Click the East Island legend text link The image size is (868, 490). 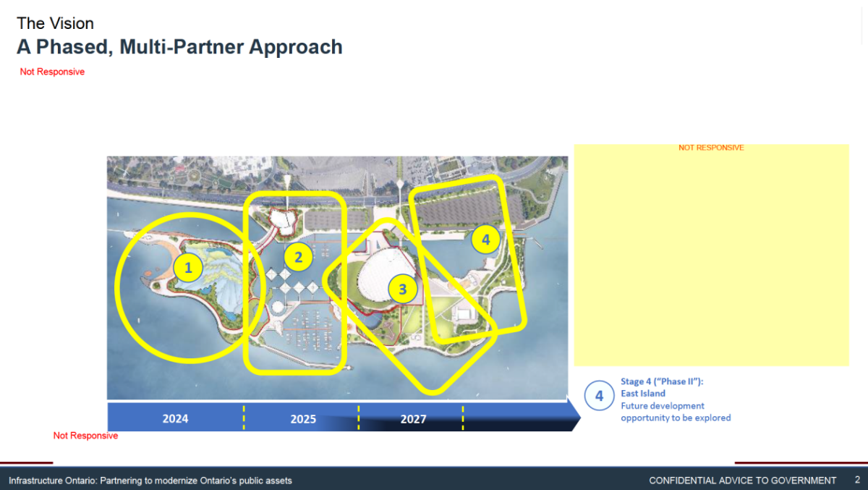(642, 393)
